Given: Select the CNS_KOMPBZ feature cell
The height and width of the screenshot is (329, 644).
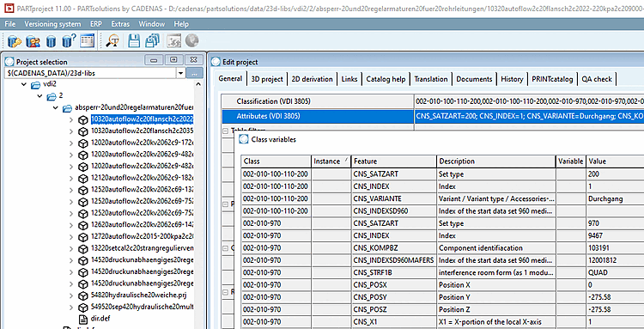Looking at the screenshot, I should (x=393, y=248).
